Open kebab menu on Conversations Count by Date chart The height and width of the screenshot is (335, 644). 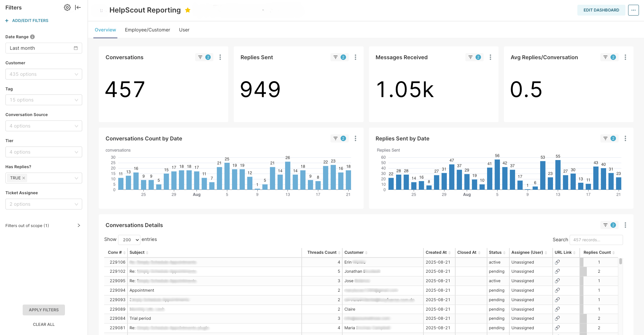[x=355, y=138]
